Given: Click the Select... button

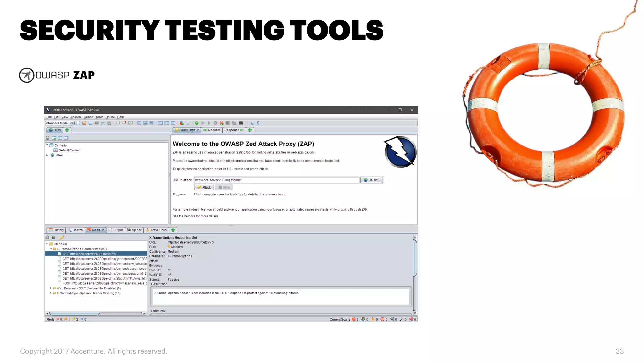Looking at the screenshot, I should [372, 180].
